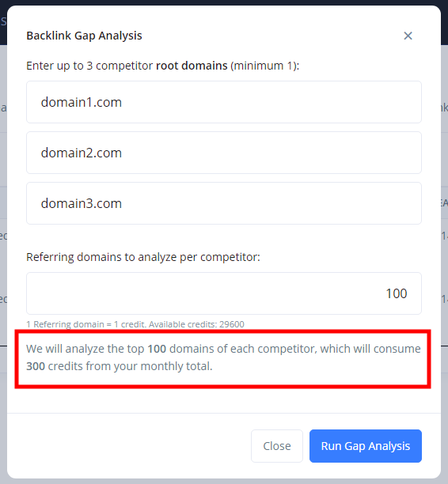Click the 100 value in the number field
Viewport: 448px width, 484px height.
click(x=397, y=293)
